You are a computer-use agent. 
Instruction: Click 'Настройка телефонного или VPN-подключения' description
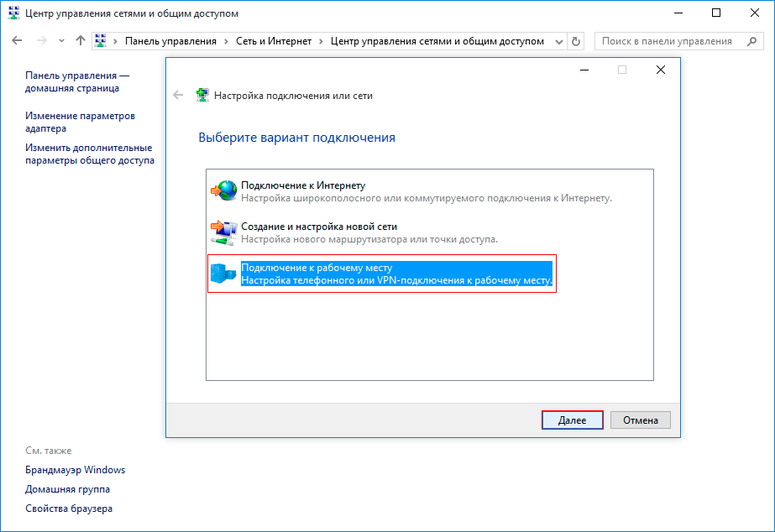pyautogui.click(x=396, y=280)
